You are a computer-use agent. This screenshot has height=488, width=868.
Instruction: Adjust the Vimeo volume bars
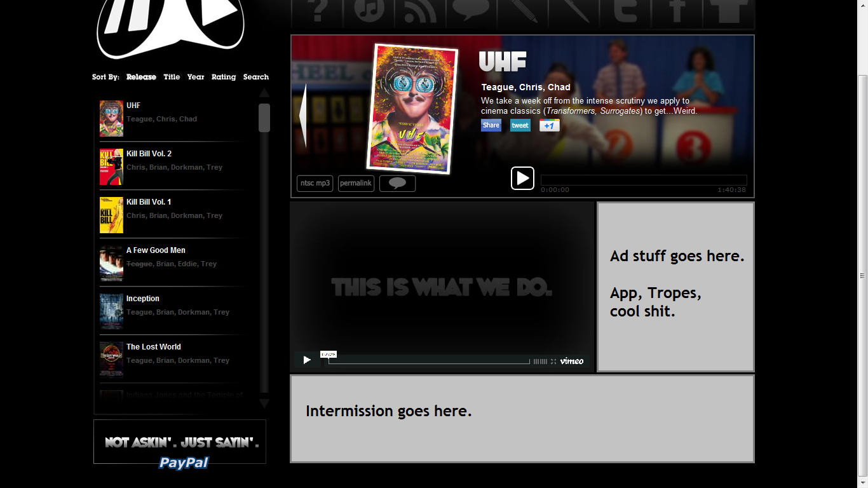(x=540, y=361)
